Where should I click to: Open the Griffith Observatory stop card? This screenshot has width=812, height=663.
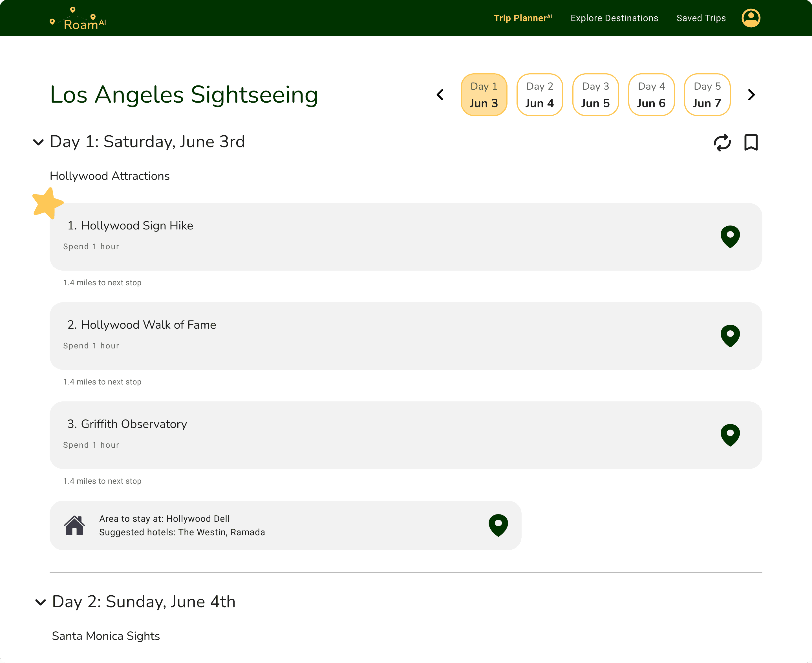coord(344,435)
